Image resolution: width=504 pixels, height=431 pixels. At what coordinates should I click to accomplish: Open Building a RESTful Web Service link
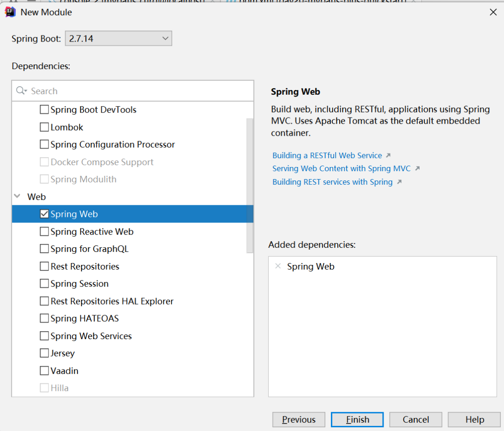[x=327, y=155]
